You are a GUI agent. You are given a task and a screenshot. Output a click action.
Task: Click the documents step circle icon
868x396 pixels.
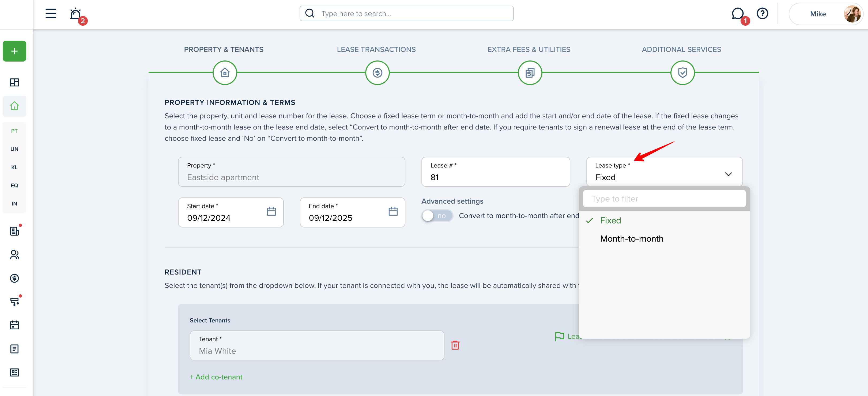tap(530, 73)
